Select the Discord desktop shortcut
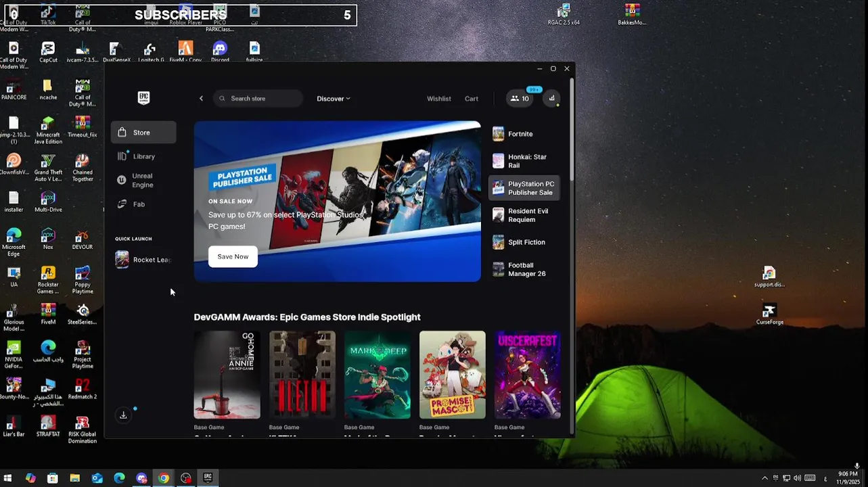Image resolution: width=868 pixels, height=487 pixels. coord(220,52)
